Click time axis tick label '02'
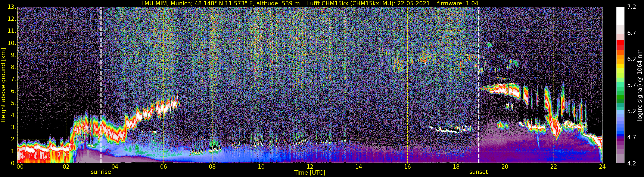This screenshot has width=644, height=177. 66,167
